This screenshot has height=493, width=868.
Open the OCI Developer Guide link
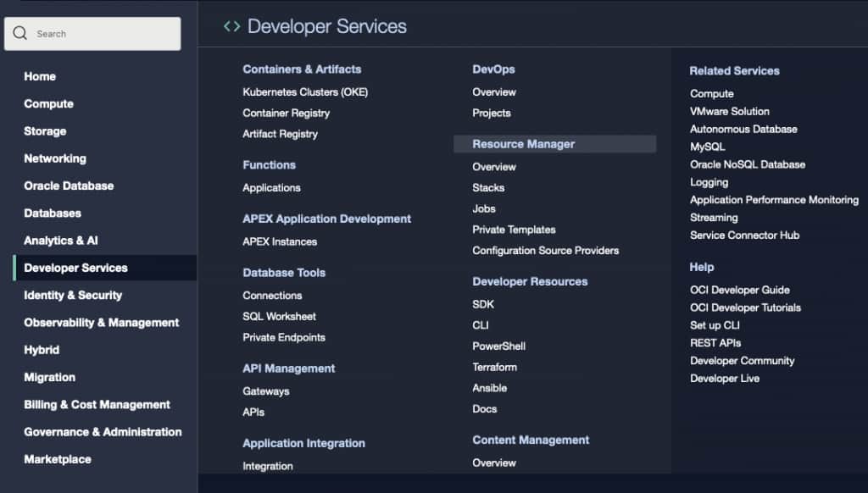(739, 290)
